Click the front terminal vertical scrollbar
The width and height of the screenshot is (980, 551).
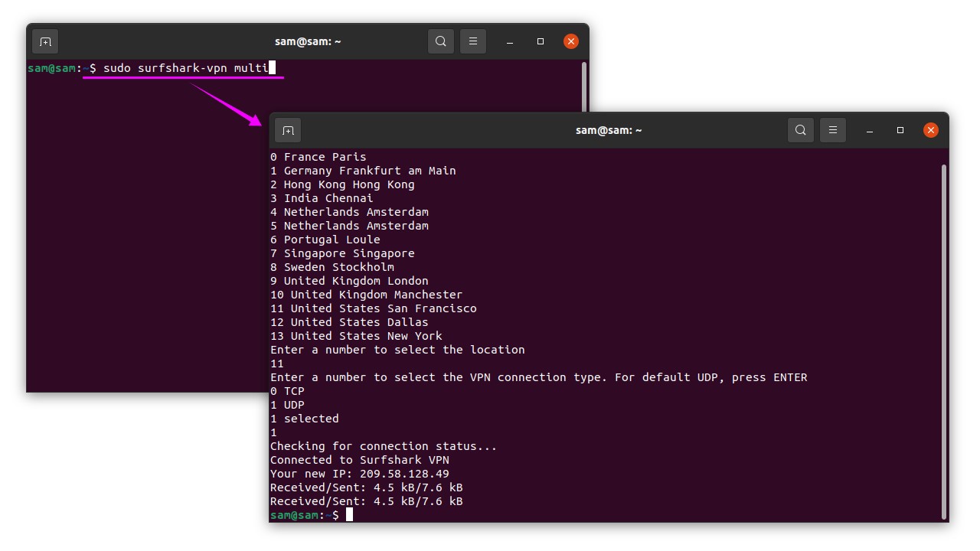click(944, 341)
